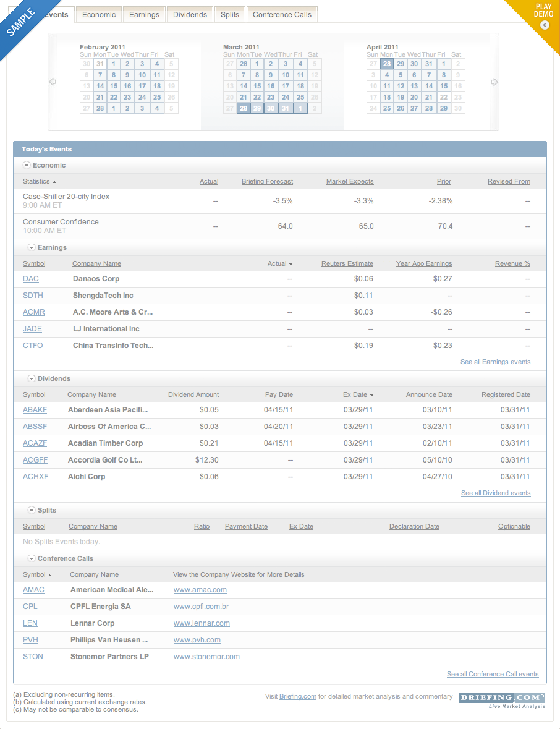Collapse the Economic section
Viewport: 560px width, 729px height.
[27, 165]
